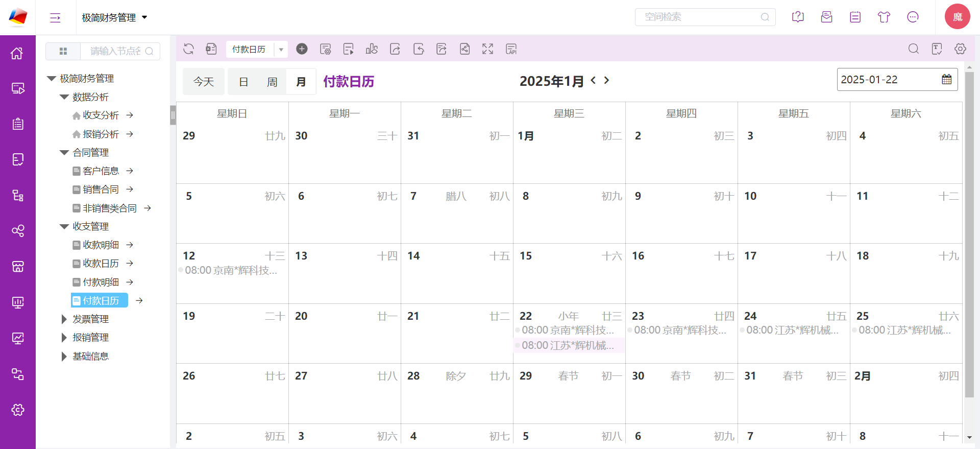This screenshot has width=980, height=449.
Task: Go to the previous month arrow
Action: (x=593, y=80)
